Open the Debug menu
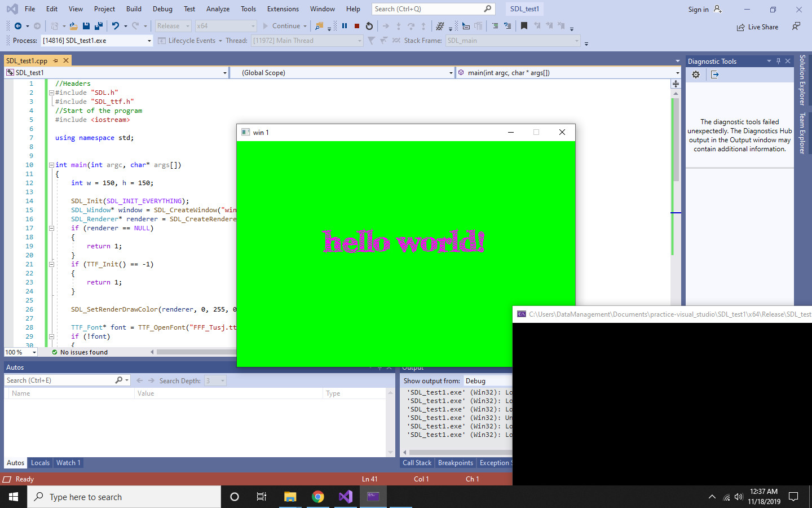 click(162, 8)
